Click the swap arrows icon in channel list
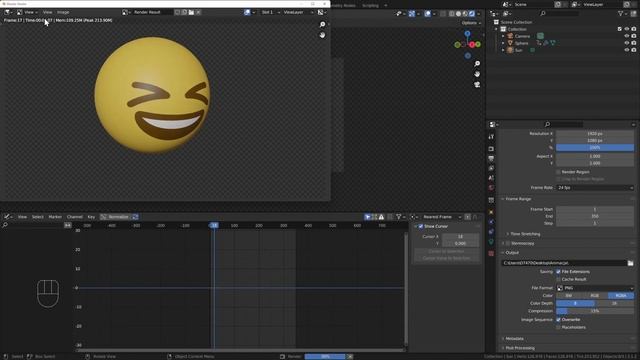640x360 pixels. coord(68,225)
